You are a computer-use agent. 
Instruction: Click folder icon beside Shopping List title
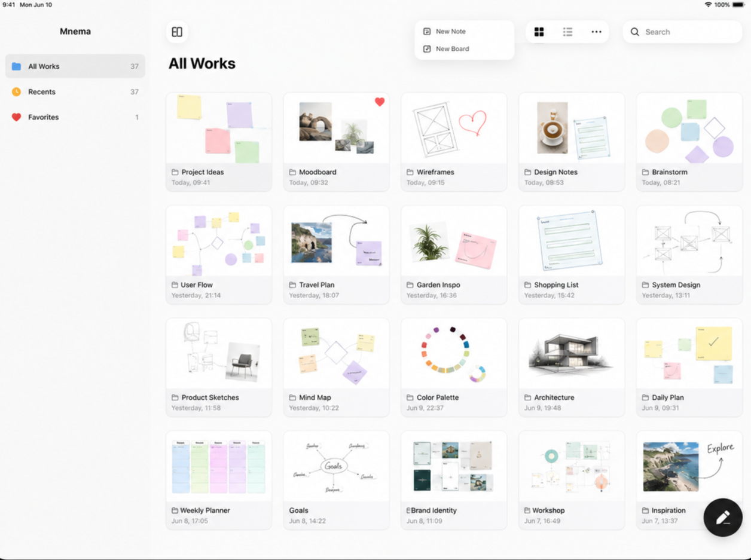click(x=528, y=285)
